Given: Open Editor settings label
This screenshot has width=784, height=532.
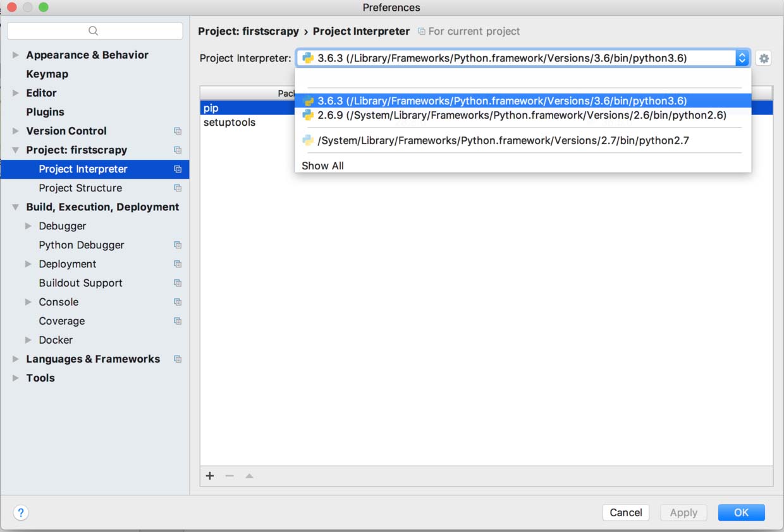Looking at the screenshot, I should click(41, 93).
